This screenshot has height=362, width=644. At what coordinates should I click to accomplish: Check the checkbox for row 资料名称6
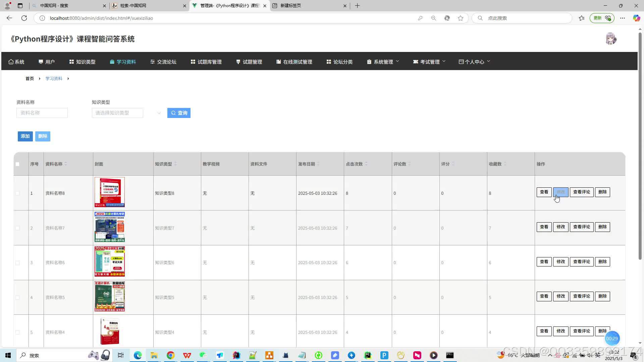[17, 263]
